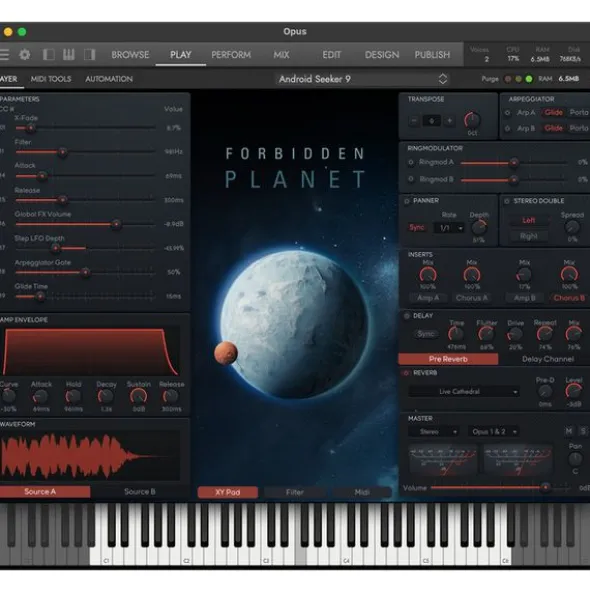
Task: Click the Global FX Volume slider handle
Action: pyautogui.click(x=116, y=225)
